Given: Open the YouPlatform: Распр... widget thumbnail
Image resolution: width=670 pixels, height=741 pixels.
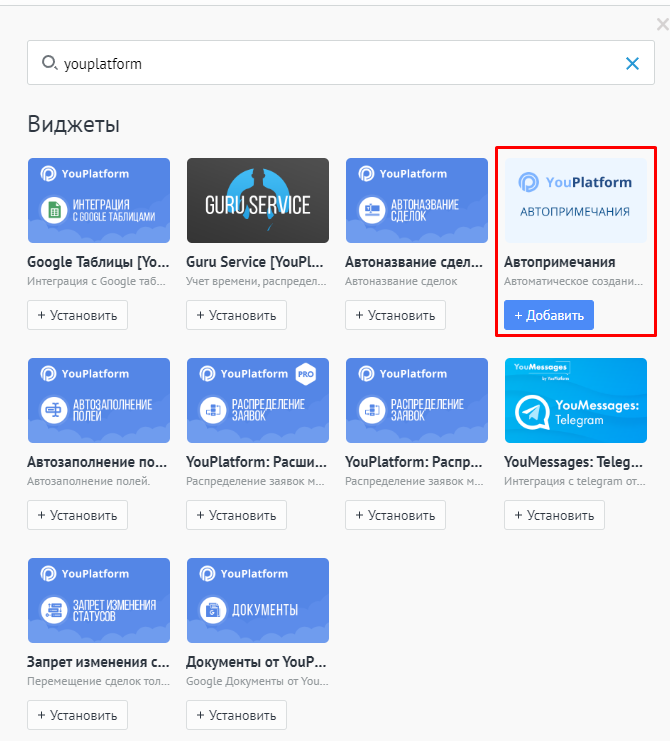Looking at the screenshot, I should click(x=417, y=400).
